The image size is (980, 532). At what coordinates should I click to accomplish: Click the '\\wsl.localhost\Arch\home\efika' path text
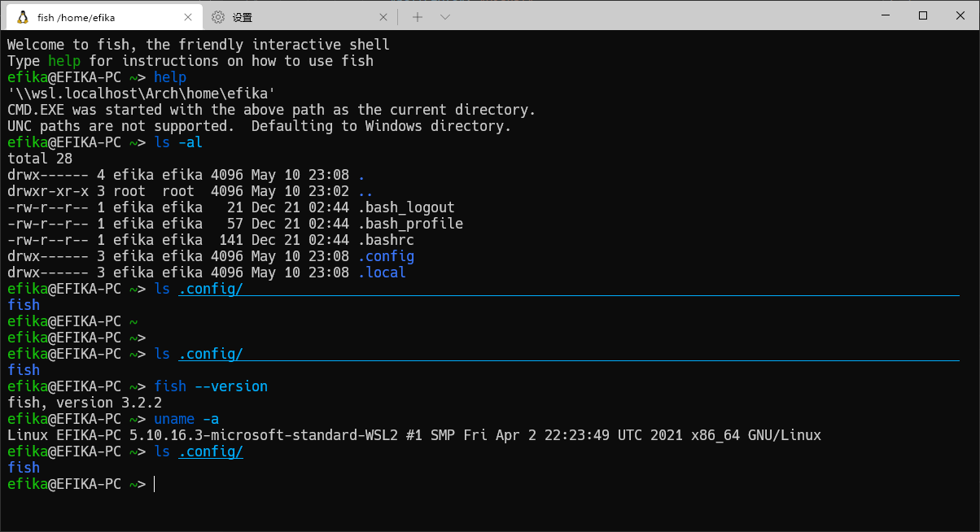(x=142, y=94)
